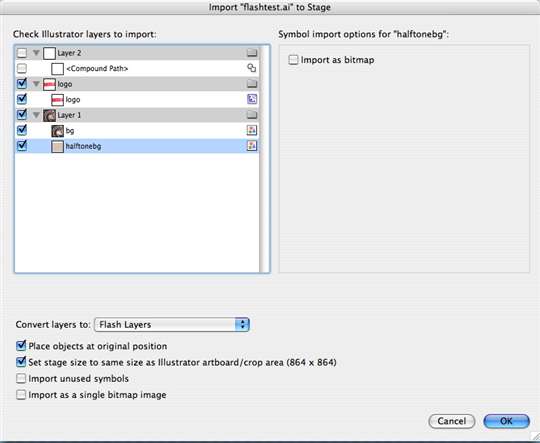Image resolution: width=540 pixels, height=443 pixels.
Task: Uncheck the halftonebg import checkbox
Action: pos(22,145)
